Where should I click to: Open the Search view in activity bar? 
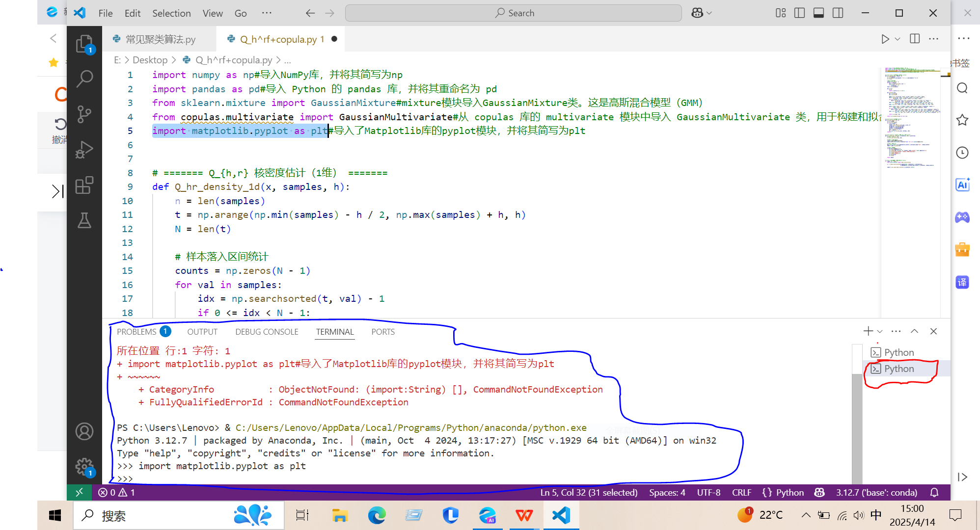point(84,79)
